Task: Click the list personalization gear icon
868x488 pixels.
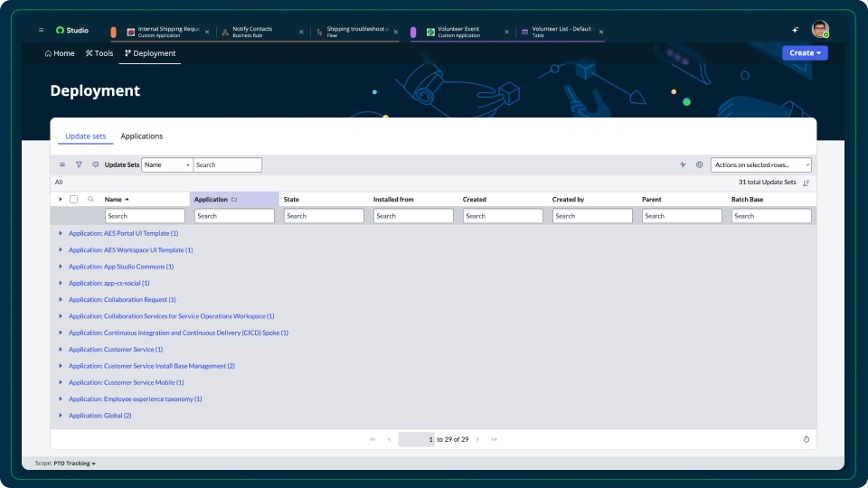Action: [699, 165]
